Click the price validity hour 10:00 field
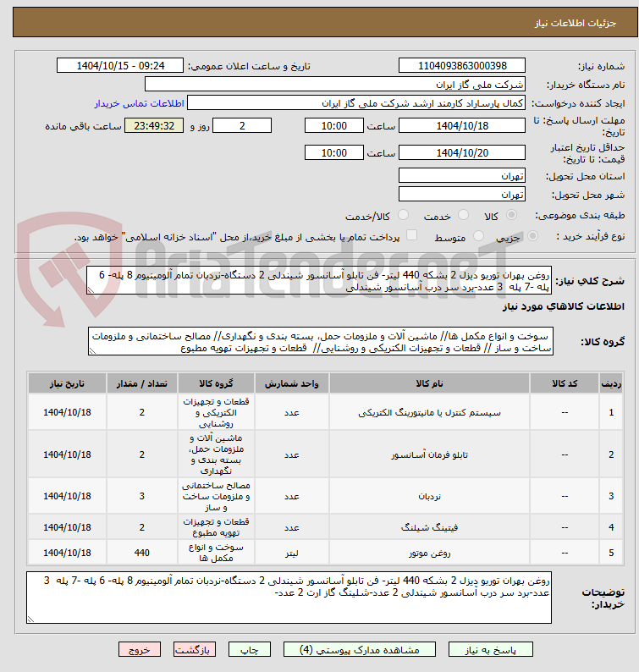Viewport: 639px width, 672px height. [x=333, y=152]
